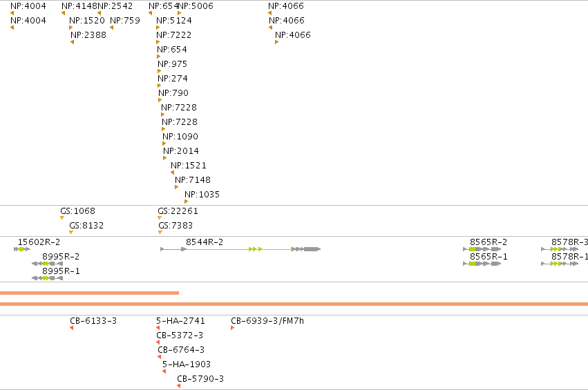Click the NP:790 label

tap(173, 93)
